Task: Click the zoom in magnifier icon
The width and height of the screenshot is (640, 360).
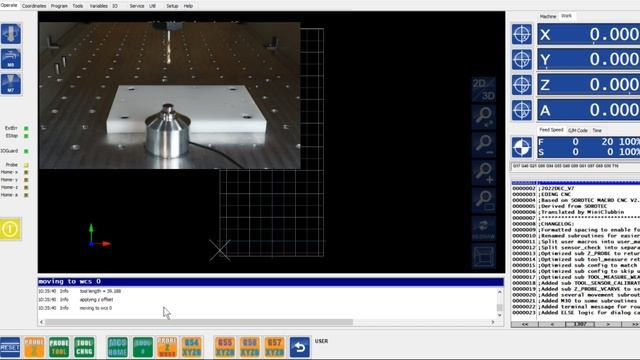Action: point(484,173)
